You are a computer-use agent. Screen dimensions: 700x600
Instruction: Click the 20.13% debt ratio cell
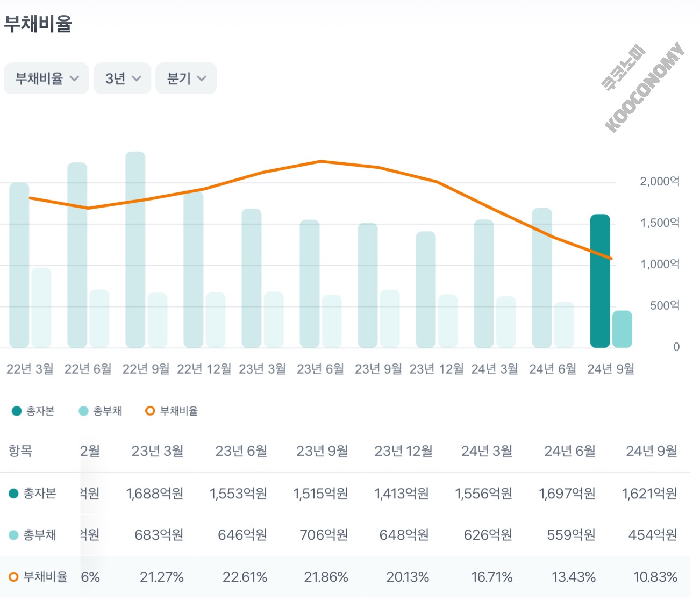[x=408, y=577]
